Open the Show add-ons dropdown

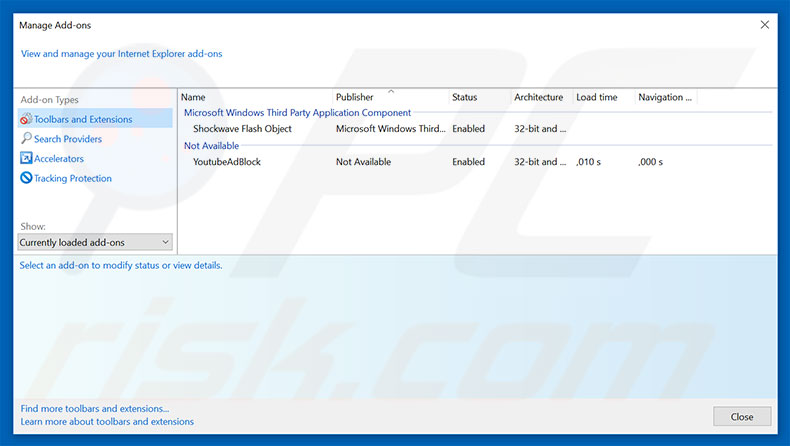point(95,242)
